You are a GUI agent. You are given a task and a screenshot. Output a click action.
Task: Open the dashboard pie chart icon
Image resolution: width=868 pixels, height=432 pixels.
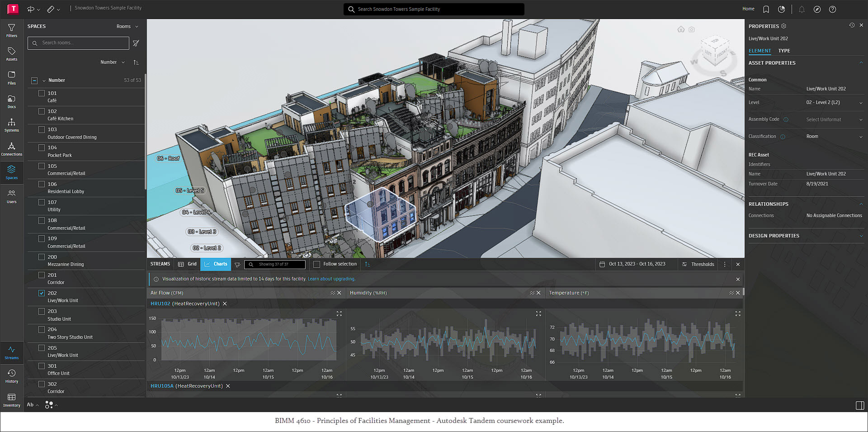[781, 9]
